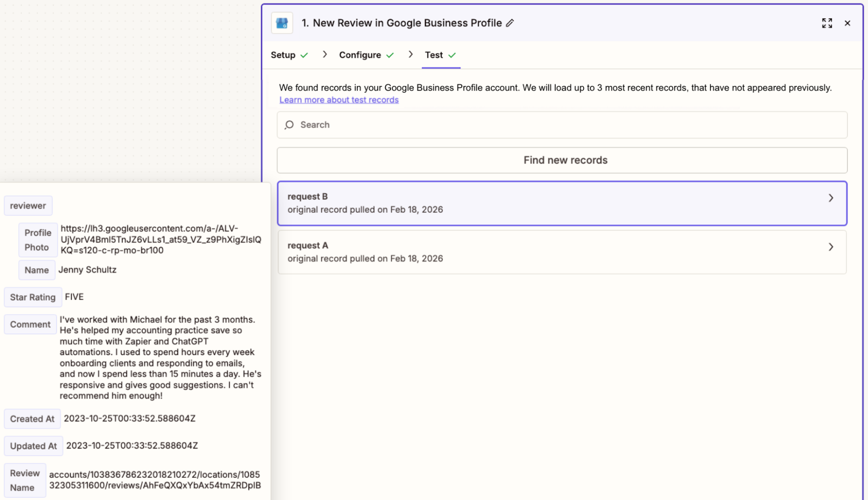This screenshot has height=500, width=868.
Task: Switch to the Configure tab
Action: click(360, 55)
